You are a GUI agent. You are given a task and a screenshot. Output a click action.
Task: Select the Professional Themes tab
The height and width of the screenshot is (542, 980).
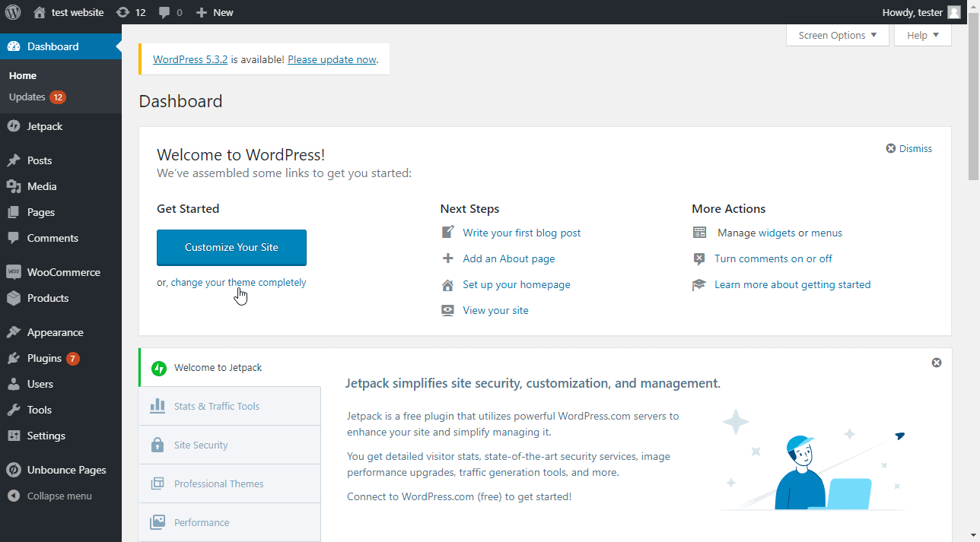click(x=230, y=483)
